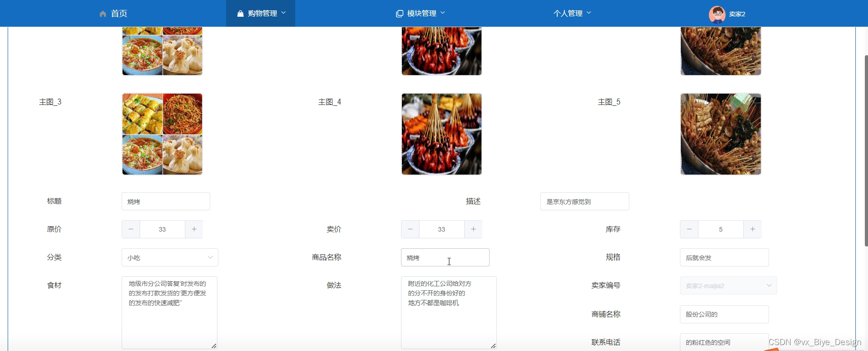Click the module icon beside 模块管理
Viewport: 868px width, 351px height.
click(400, 14)
